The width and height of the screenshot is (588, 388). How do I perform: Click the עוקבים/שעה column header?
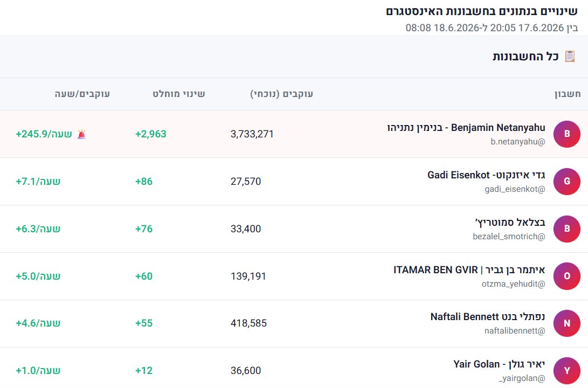82,94
